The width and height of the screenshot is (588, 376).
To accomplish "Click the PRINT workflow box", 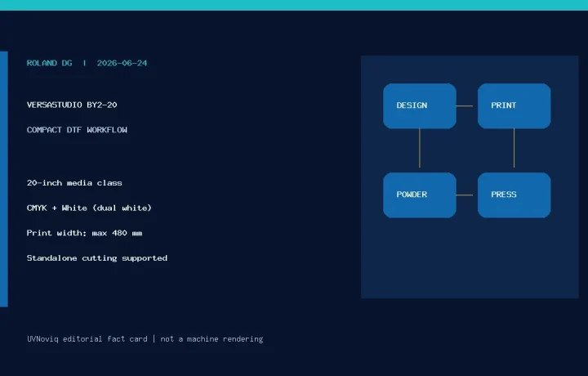I will tap(514, 105).
